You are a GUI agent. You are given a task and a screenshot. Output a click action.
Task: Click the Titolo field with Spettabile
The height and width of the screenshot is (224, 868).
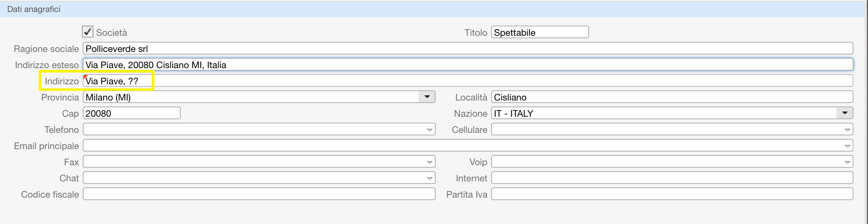[540, 32]
